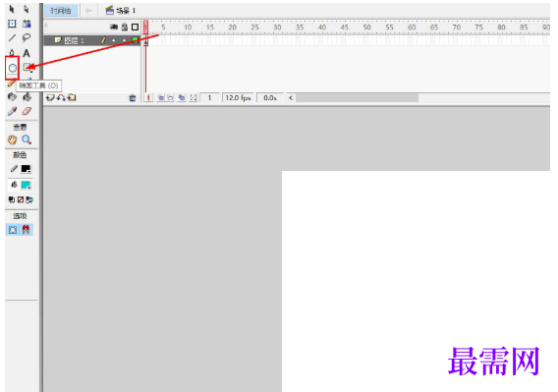Image resolution: width=558 pixels, height=392 pixels.
Task: Lock all layers with padlock icon
Action: pyautogui.click(x=124, y=27)
